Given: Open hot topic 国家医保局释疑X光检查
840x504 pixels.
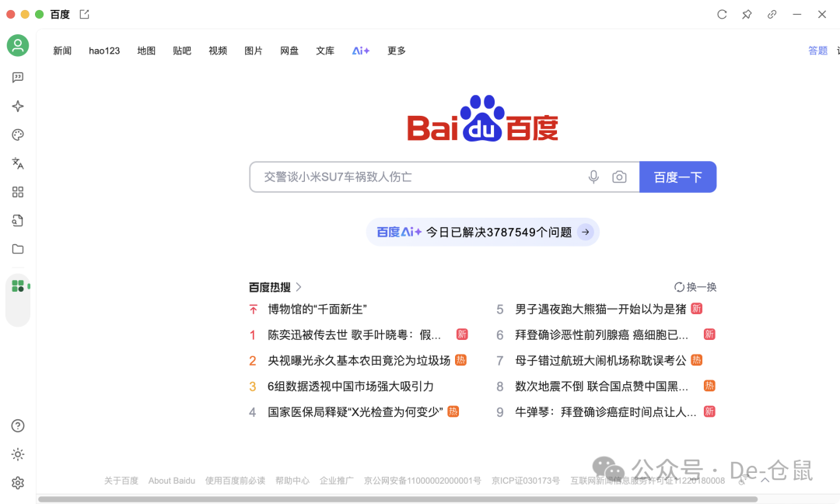Looking at the screenshot, I should click(x=355, y=412).
